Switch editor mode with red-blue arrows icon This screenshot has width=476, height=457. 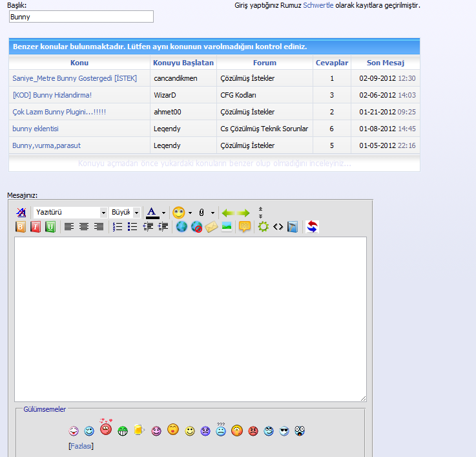point(312,227)
